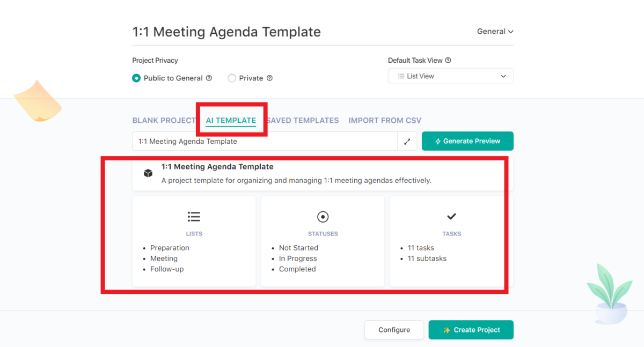This screenshot has height=347, width=644.
Task: Click the Lists panel icon
Action: point(194,216)
